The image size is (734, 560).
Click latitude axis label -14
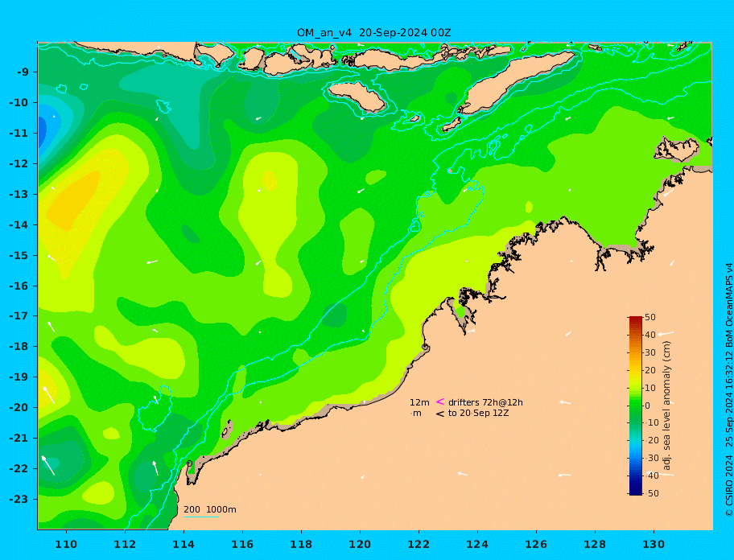click(19, 225)
